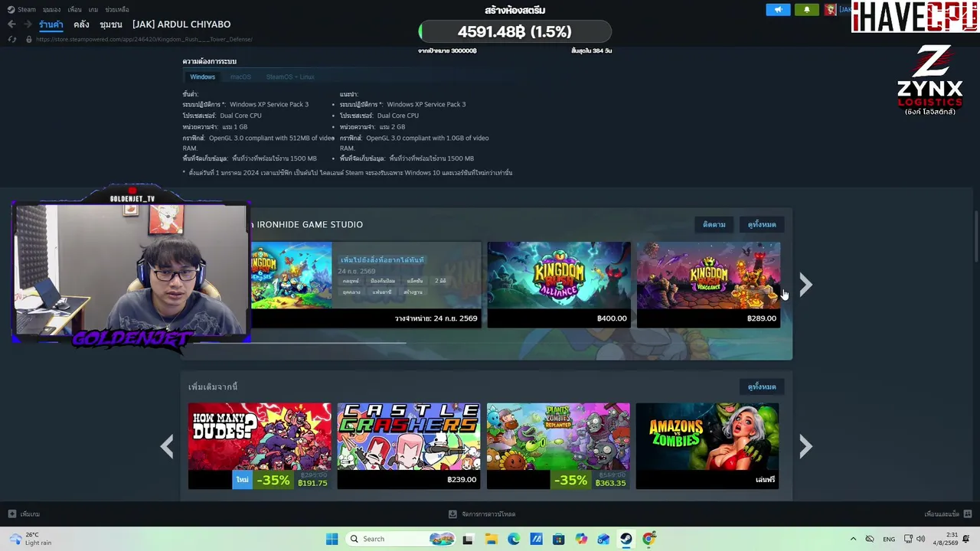
Task: Click ดูทั้งหมด in the Ironhide Game Studio section
Action: [762, 224]
